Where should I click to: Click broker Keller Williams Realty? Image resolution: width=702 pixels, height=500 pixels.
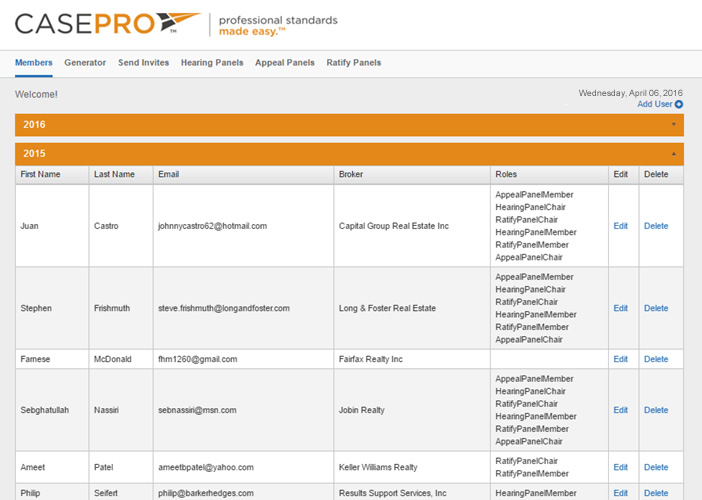point(378,467)
